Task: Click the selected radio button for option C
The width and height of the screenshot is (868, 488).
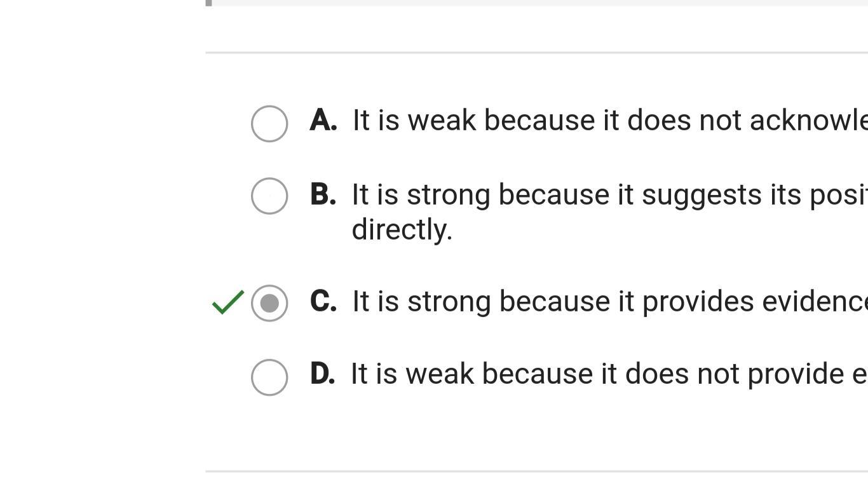Action: click(x=269, y=303)
